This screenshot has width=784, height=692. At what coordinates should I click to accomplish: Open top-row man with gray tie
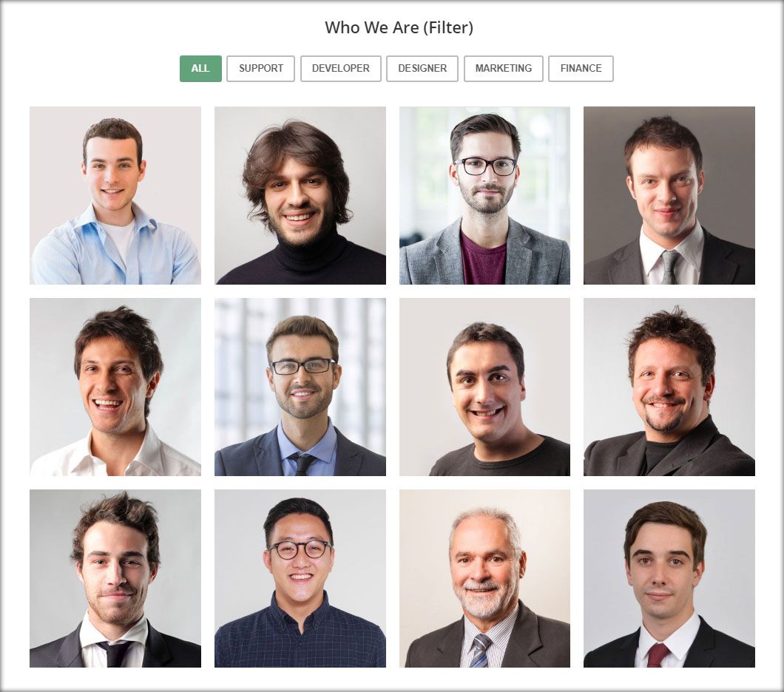(669, 195)
